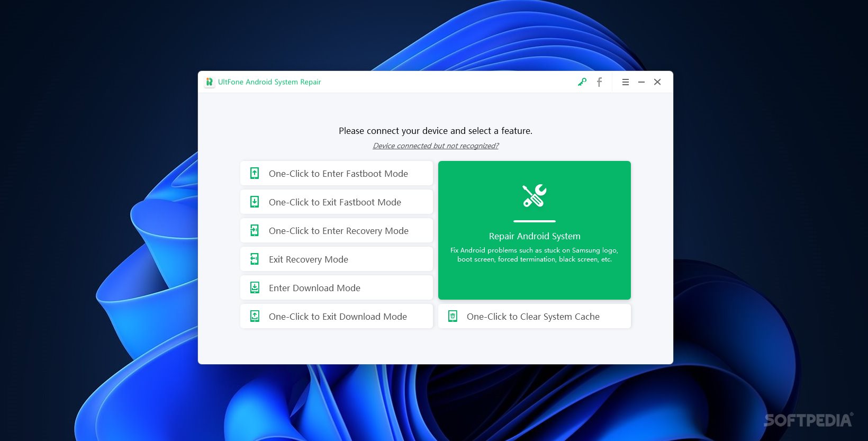Click the Enter Recovery Mode phone icon
The image size is (868, 441).
[255, 231]
